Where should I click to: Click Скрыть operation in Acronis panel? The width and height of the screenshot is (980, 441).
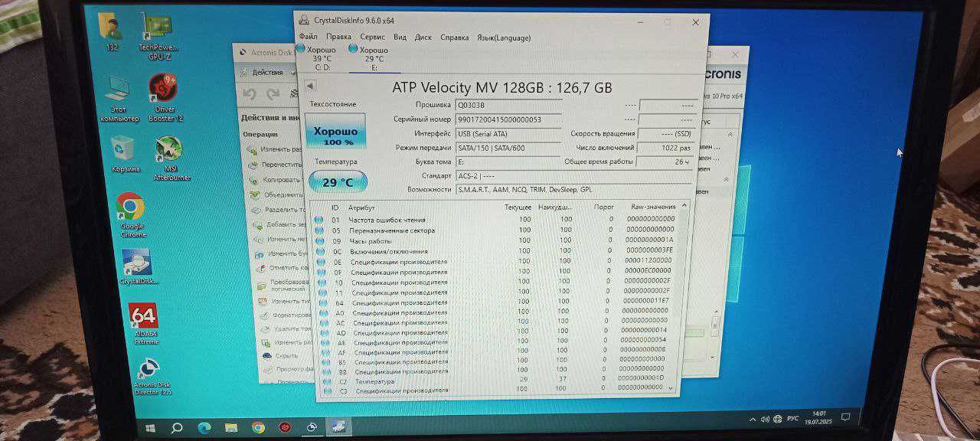pos(280,356)
